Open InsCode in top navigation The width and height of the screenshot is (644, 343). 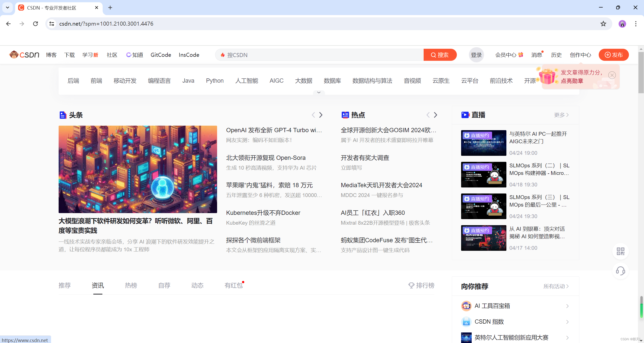pyautogui.click(x=189, y=55)
